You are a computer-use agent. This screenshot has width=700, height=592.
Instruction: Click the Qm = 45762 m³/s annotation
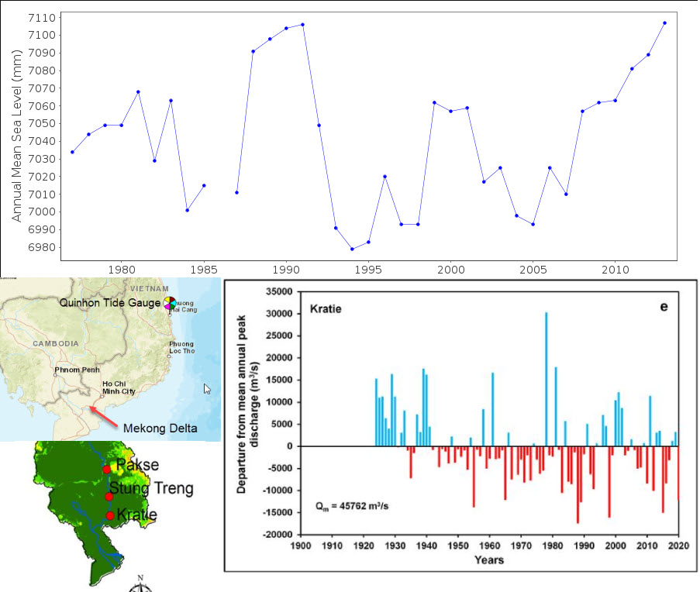point(352,506)
